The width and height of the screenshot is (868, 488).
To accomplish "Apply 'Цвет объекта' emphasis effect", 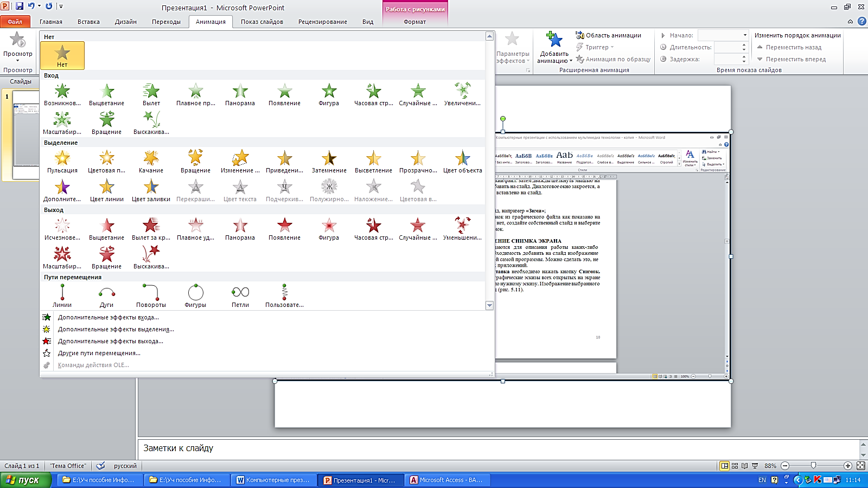I will tap(462, 162).
